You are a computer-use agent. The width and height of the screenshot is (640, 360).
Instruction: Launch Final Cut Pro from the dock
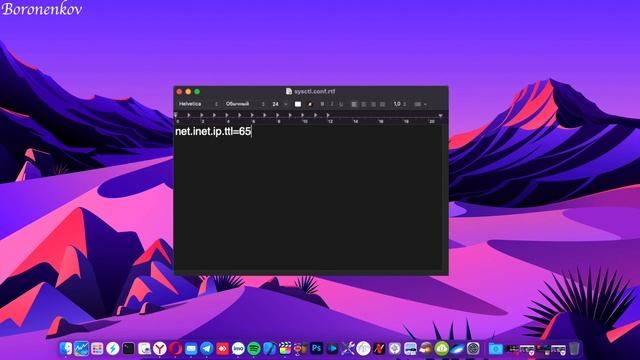(285, 349)
